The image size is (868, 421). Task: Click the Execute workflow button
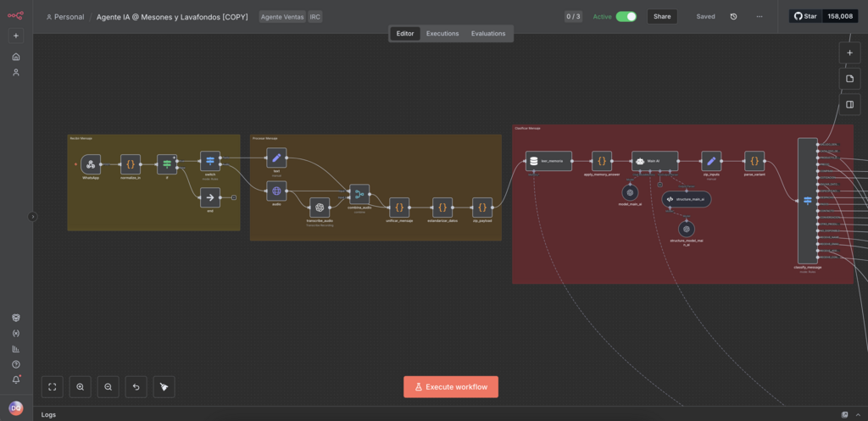[451, 386]
